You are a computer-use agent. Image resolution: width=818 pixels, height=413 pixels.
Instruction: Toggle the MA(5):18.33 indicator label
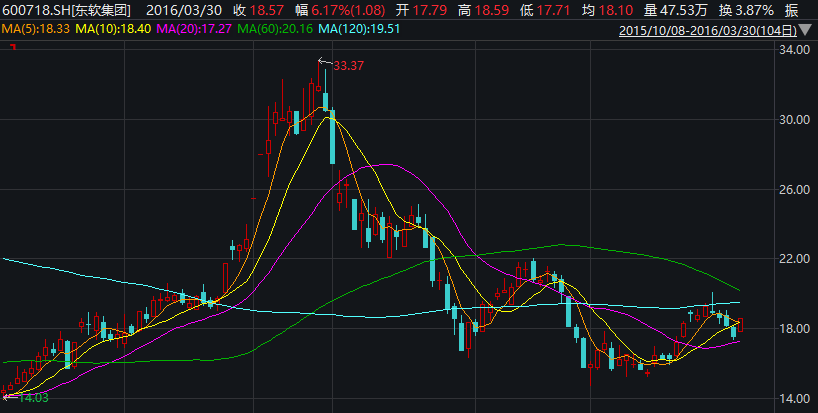point(36,30)
